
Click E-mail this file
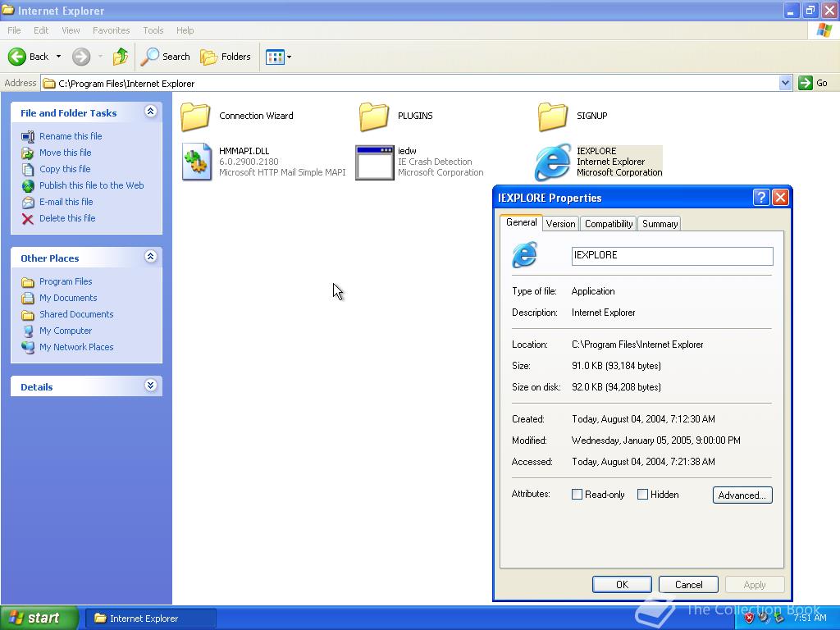[66, 202]
